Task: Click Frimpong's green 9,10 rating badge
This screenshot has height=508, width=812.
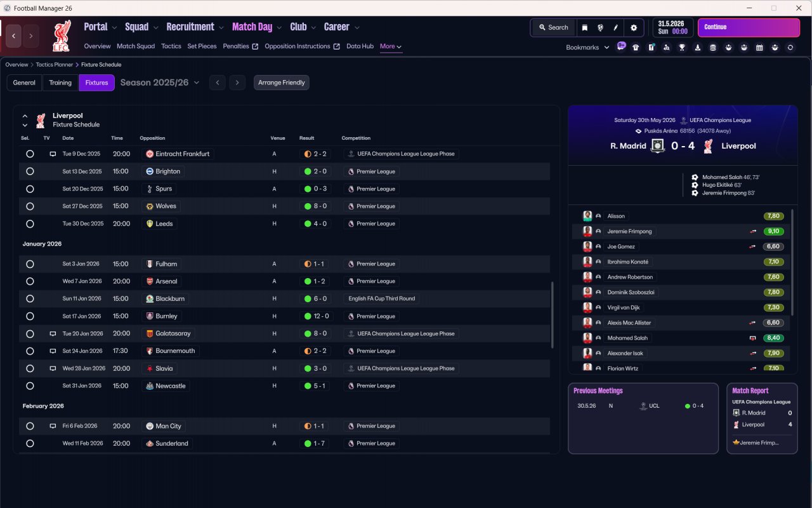Action: tap(773, 231)
